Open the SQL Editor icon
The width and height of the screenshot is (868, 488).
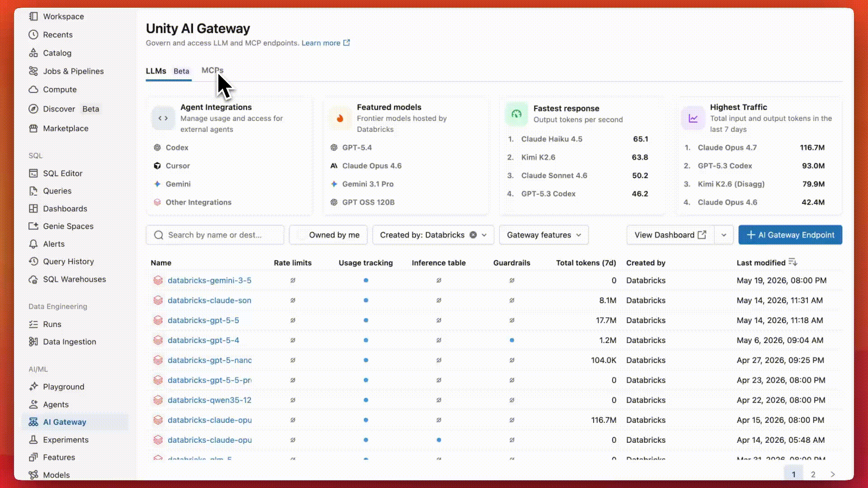[33, 173]
